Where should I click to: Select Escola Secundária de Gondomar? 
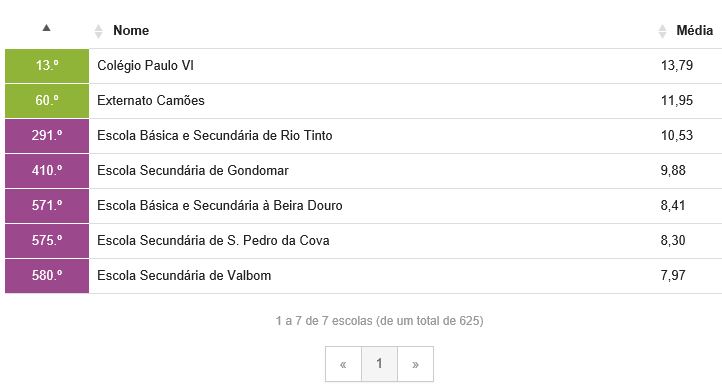(192, 170)
